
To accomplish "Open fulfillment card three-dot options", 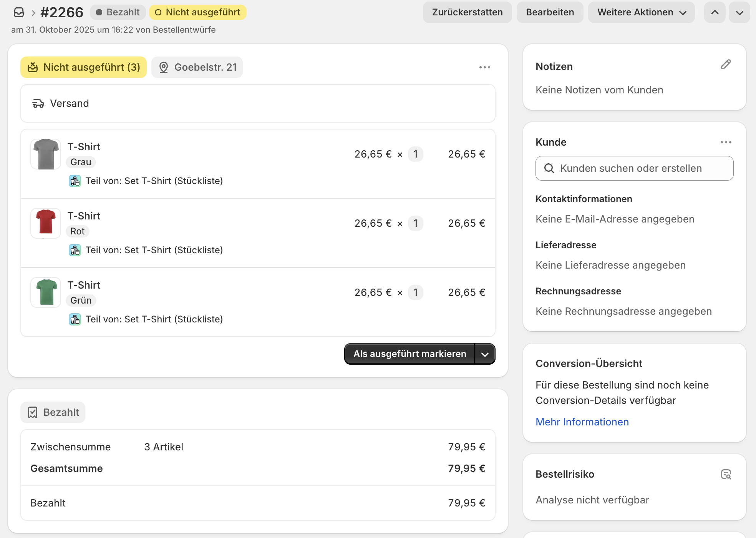I will click(x=484, y=67).
